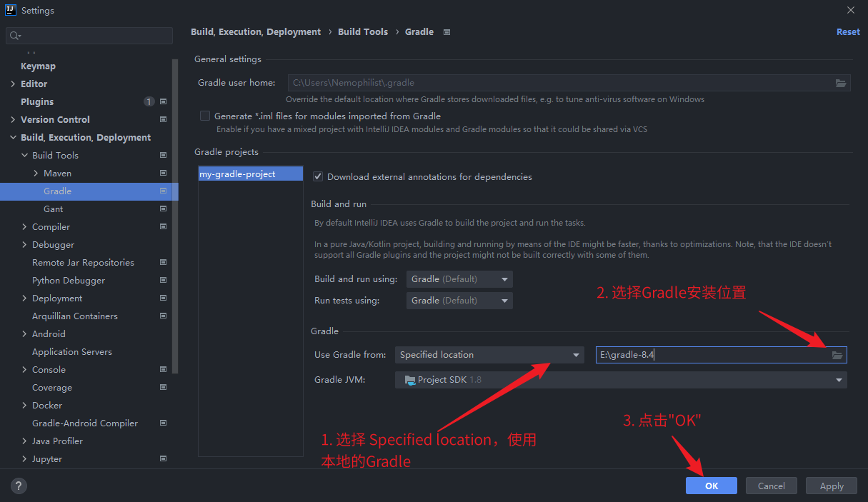Click the help question mark icon
The image size is (868, 502).
(19, 486)
